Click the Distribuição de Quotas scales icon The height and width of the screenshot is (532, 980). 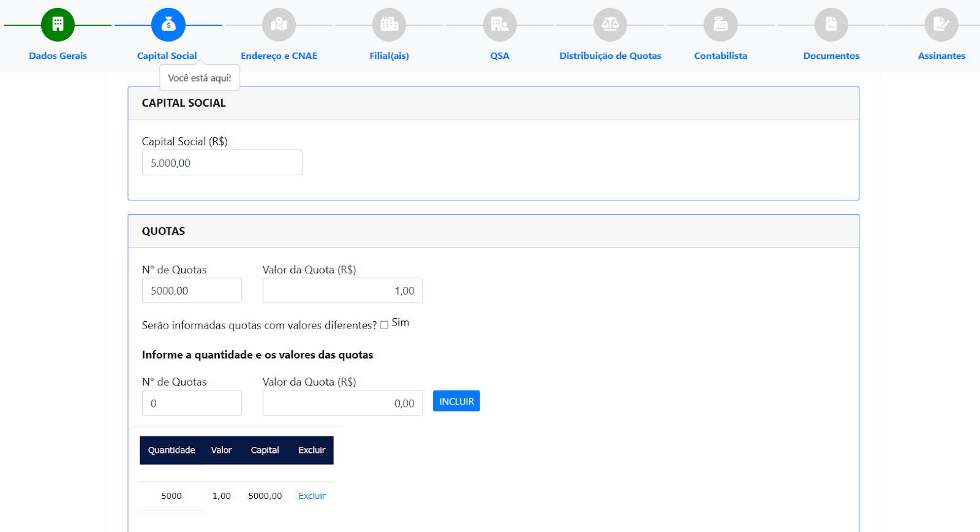[610, 25]
